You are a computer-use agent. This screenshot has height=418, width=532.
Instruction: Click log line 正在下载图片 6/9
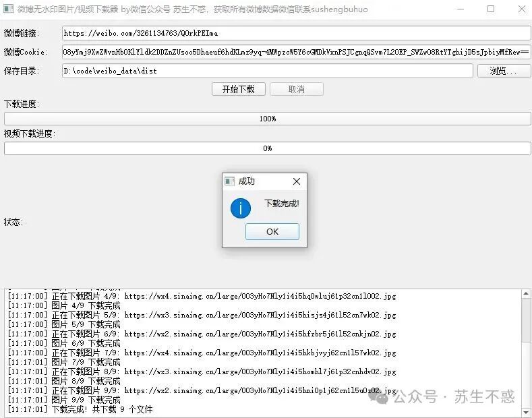[202, 334]
